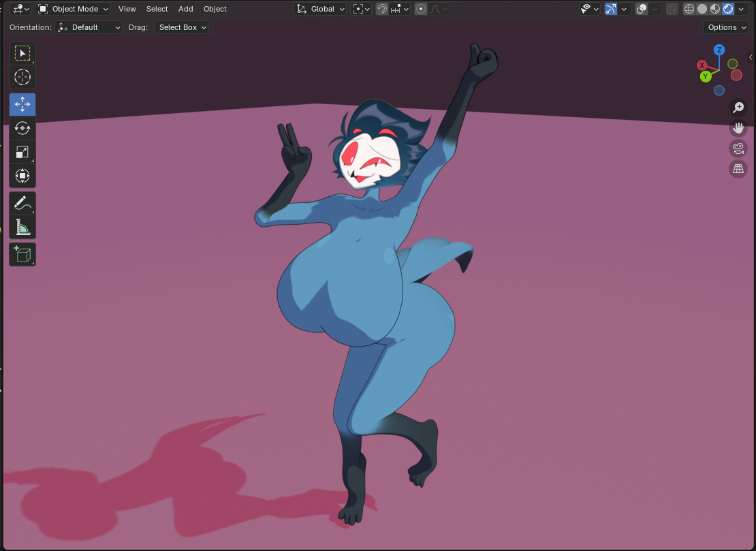Switch perspective/orthographic grid button
Screen dimensions: 756x551
tap(738, 169)
